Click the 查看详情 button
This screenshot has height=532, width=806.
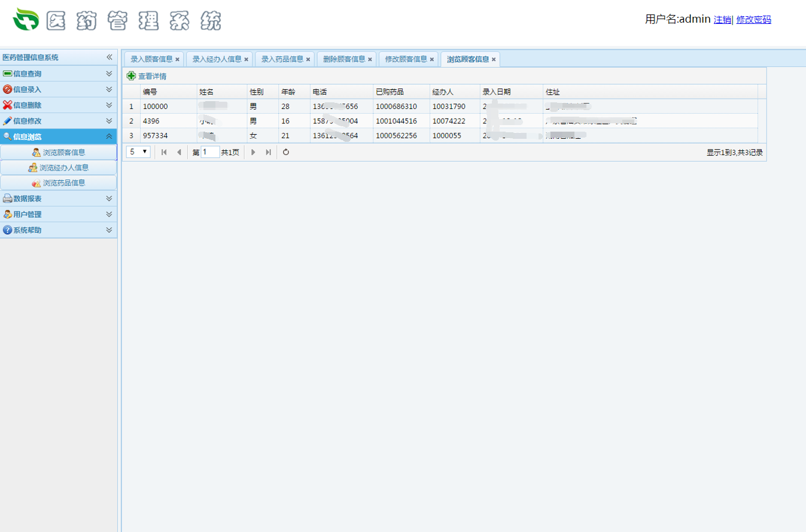147,76
